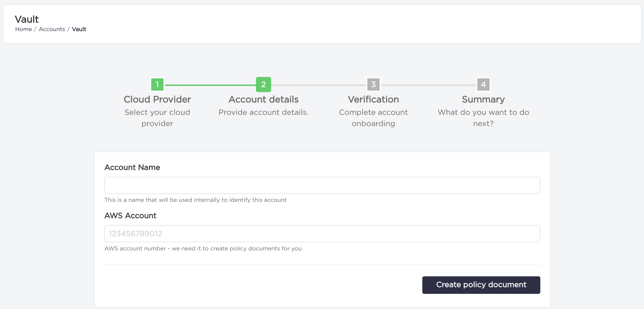
Task: Select step 4 Summary badge
Action: click(x=483, y=84)
